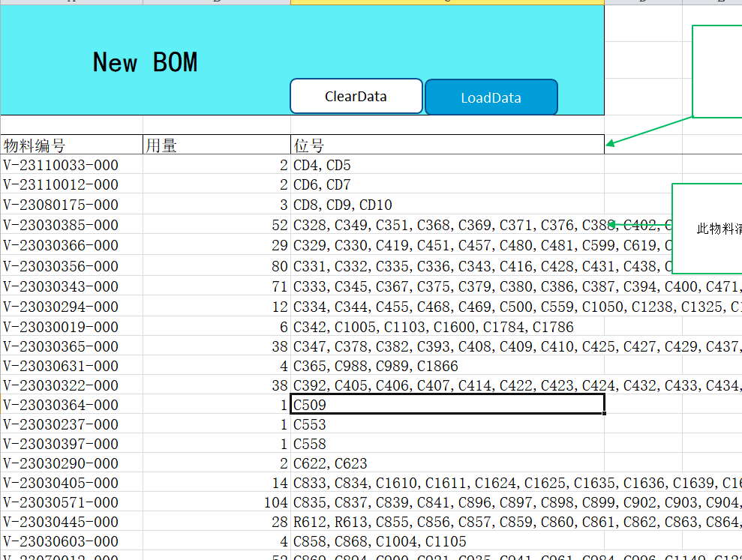The image size is (742, 560).
Task: Select the position cell starting with C333
Action: [x=448, y=286]
